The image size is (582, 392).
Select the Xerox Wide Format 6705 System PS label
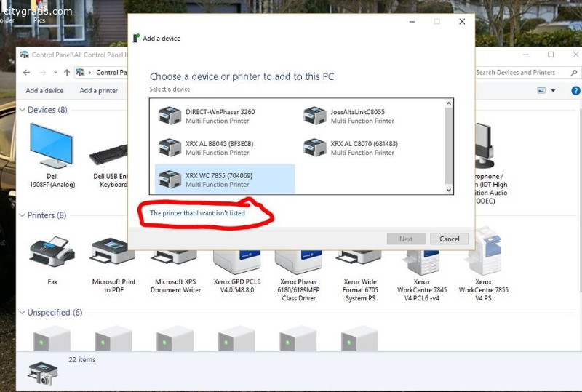pos(360,289)
